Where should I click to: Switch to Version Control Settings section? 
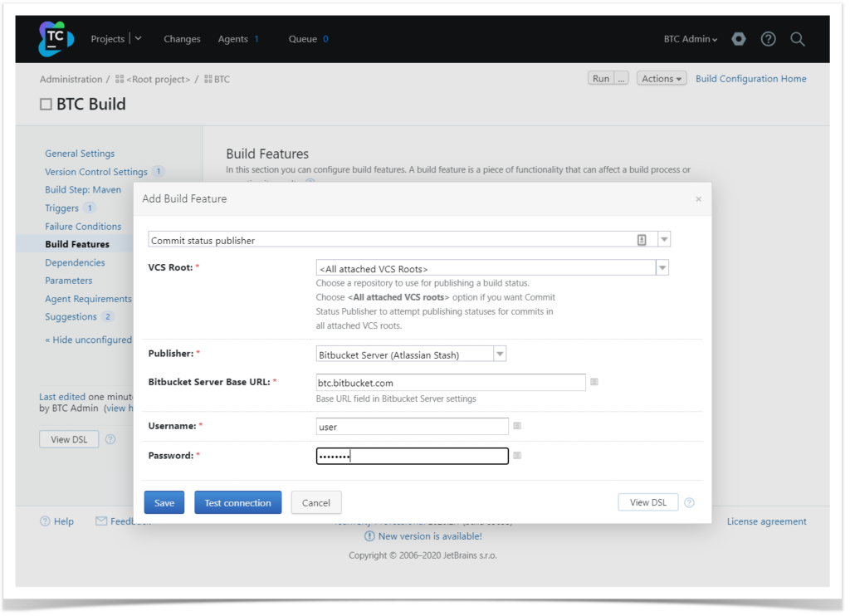98,171
